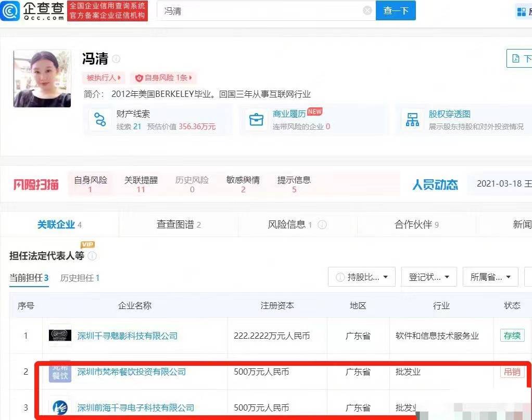Click the 股权穿透图 hierarchy icon
Viewport: 532px width, 420px height.
pos(412,119)
